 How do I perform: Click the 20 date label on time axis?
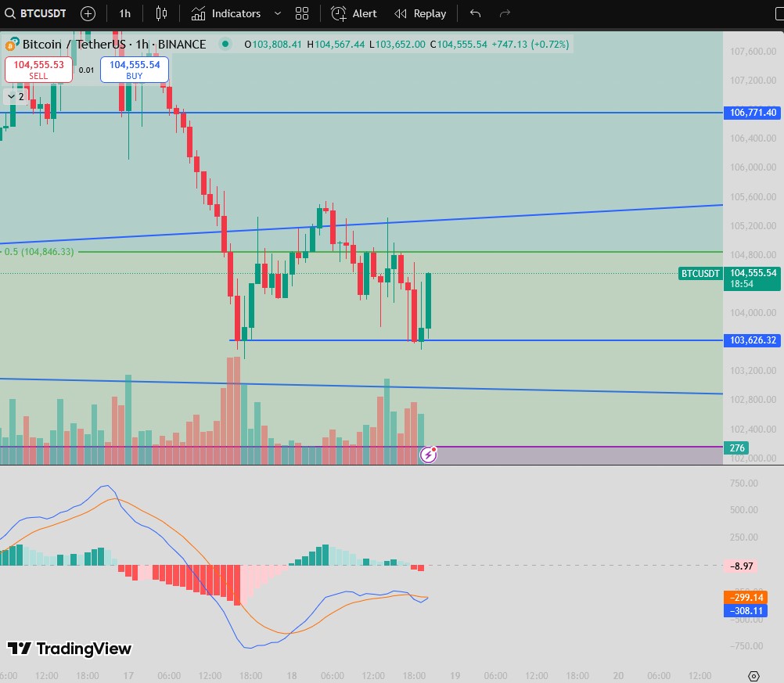click(618, 675)
